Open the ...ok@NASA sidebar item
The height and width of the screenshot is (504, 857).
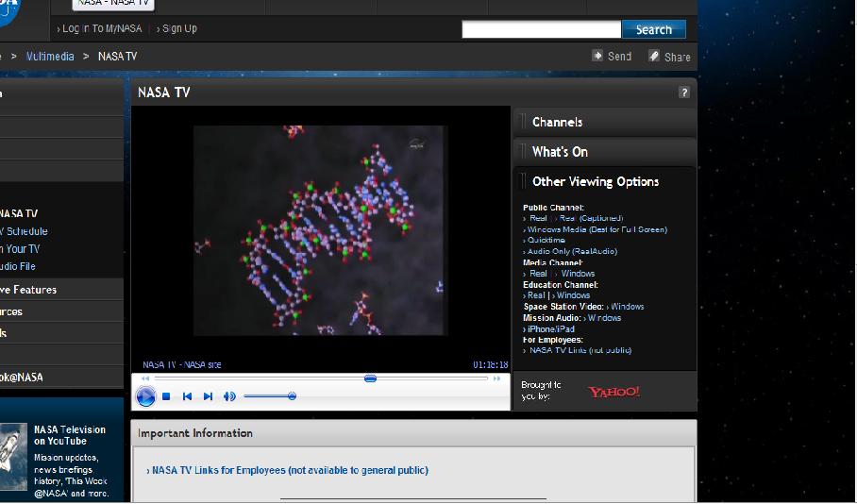61,377
